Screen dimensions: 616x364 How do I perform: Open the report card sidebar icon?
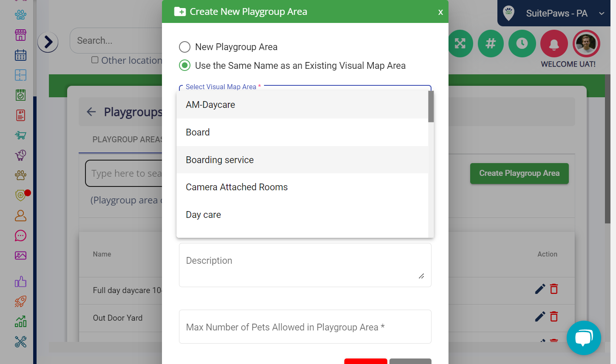point(20,115)
